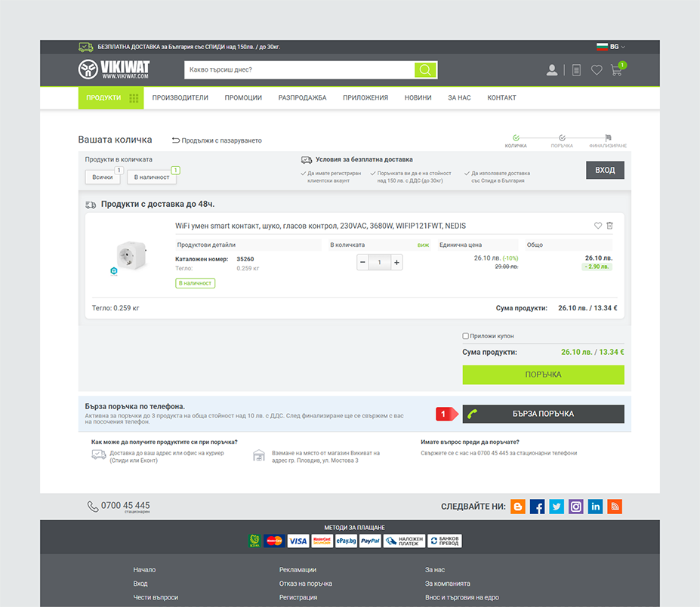The height and width of the screenshot is (607, 700).
Task: Open the RSS feed icon
Action: pos(615,507)
